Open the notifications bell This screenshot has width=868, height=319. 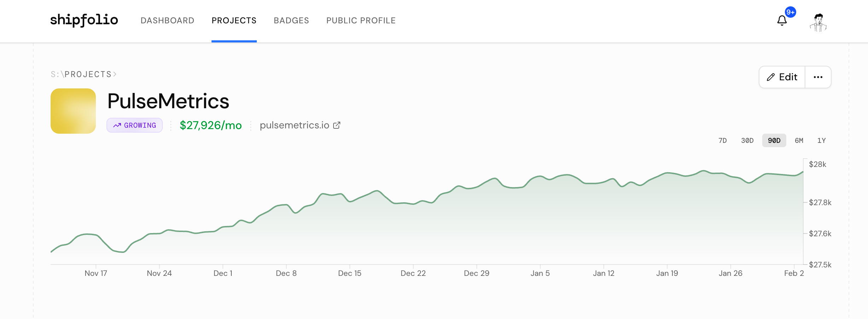pos(782,21)
